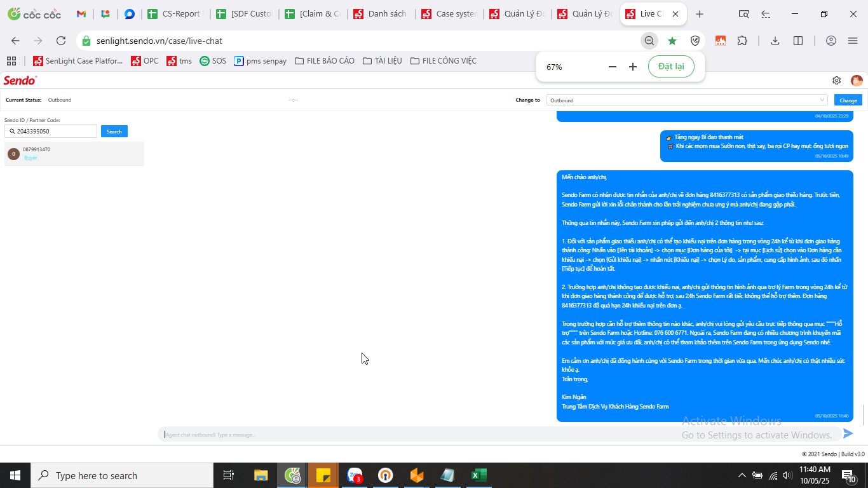Open the browser profile icon
This screenshot has height=488, width=868.
(831, 41)
